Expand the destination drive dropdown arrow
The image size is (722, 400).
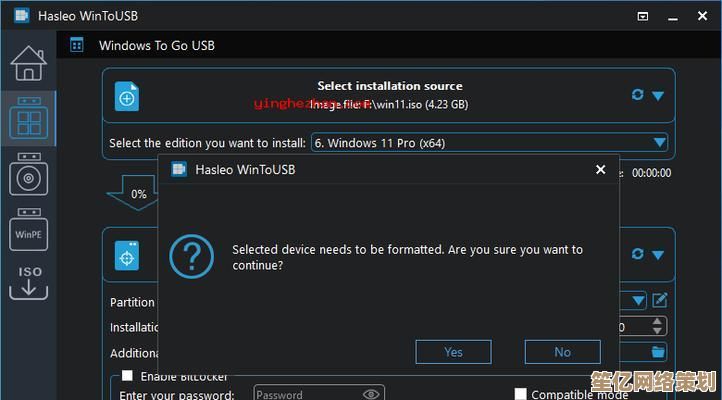[x=658, y=255]
